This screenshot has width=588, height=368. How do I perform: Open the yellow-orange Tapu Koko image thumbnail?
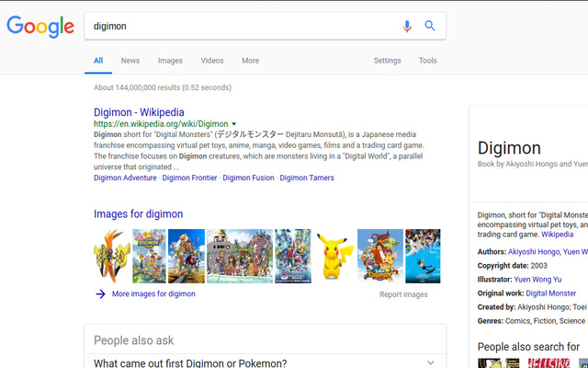(x=112, y=256)
